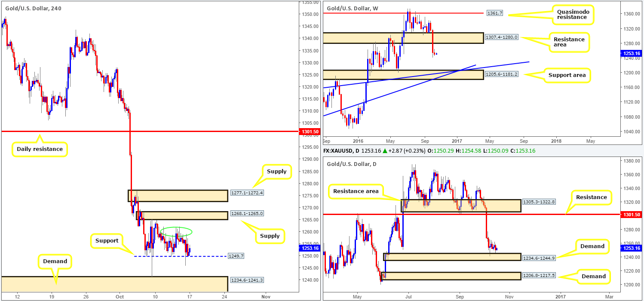644x301 pixels.
Task: Click the '1040.00' price on the weekly chart axis
Action: pos(632,132)
